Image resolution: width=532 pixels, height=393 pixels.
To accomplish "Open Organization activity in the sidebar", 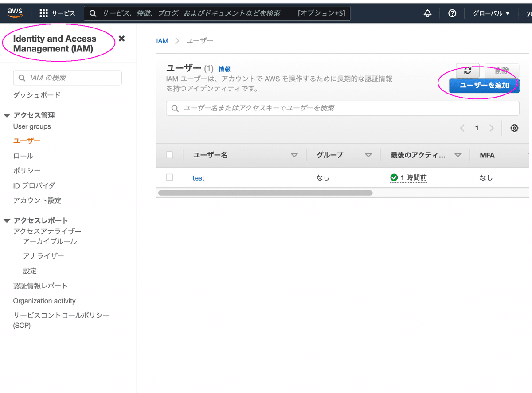I will click(x=44, y=301).
